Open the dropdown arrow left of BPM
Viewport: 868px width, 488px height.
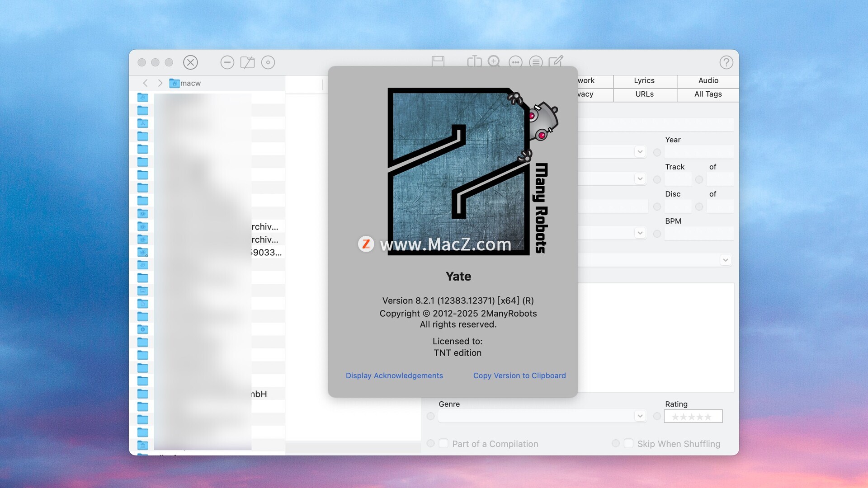point(640,233)
